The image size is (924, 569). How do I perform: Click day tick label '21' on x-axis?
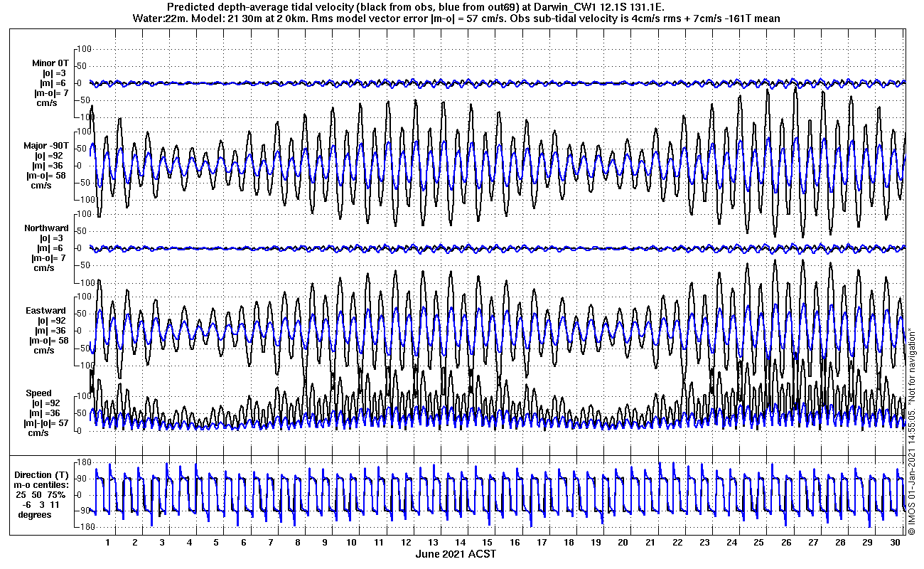(x=650, y=543)
